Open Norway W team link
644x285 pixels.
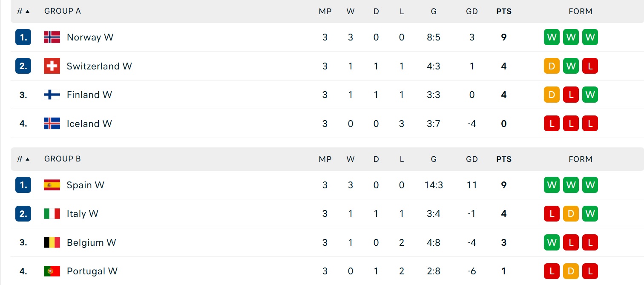(90, 37)
